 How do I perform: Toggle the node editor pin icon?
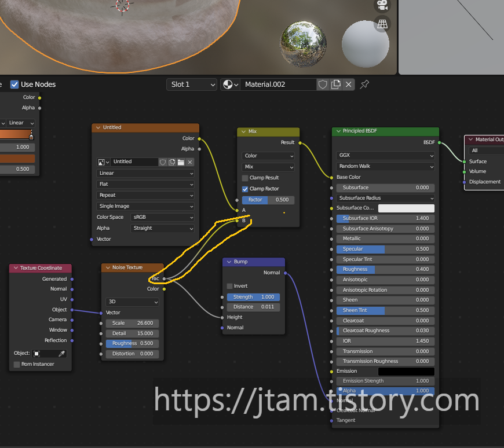tap(364, 85)
